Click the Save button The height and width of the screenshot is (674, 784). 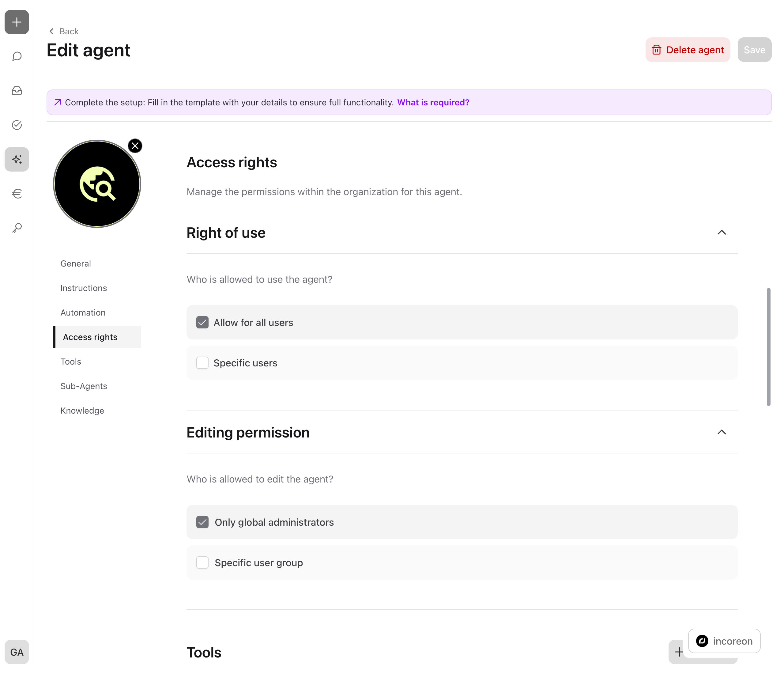pyautogui.click(x=755, y=50)
